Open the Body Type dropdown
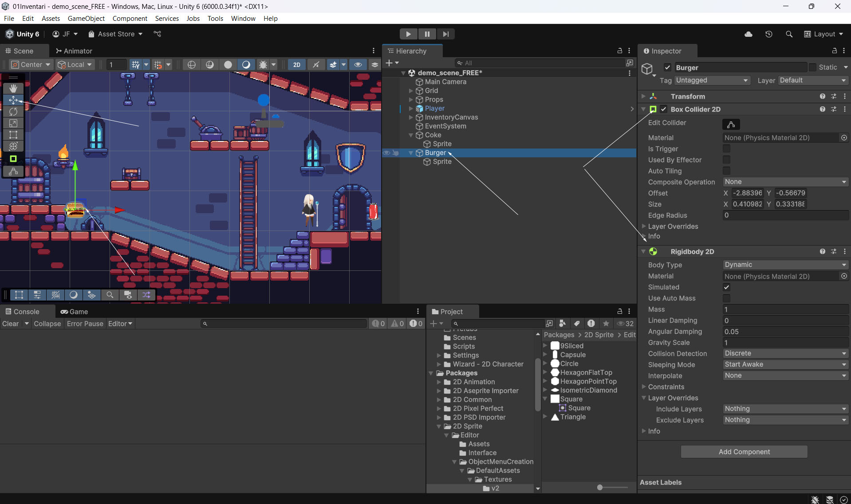Screen dimensions: 851x504 [x=785, y=265]
